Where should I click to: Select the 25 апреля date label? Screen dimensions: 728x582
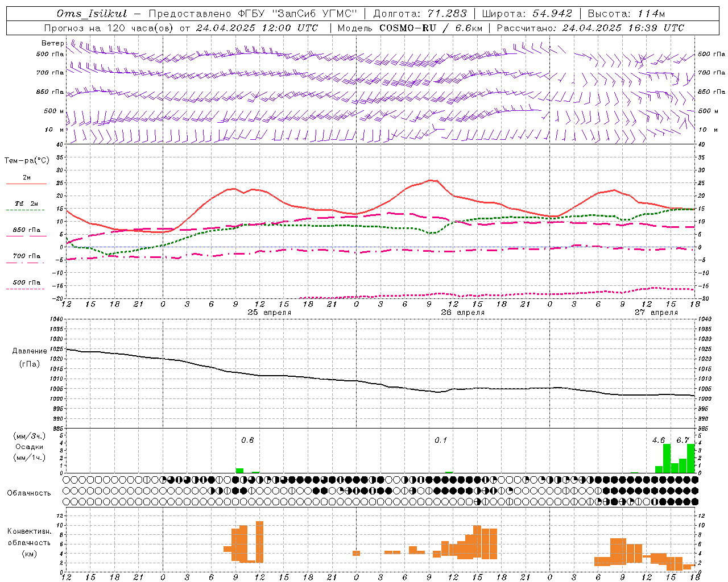tap(270, 312)
